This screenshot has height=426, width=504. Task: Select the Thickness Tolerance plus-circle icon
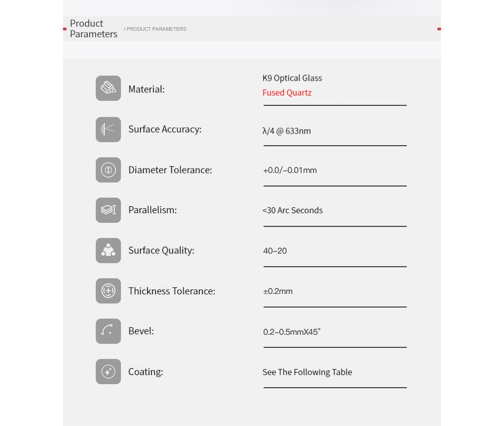click(108, 291)
